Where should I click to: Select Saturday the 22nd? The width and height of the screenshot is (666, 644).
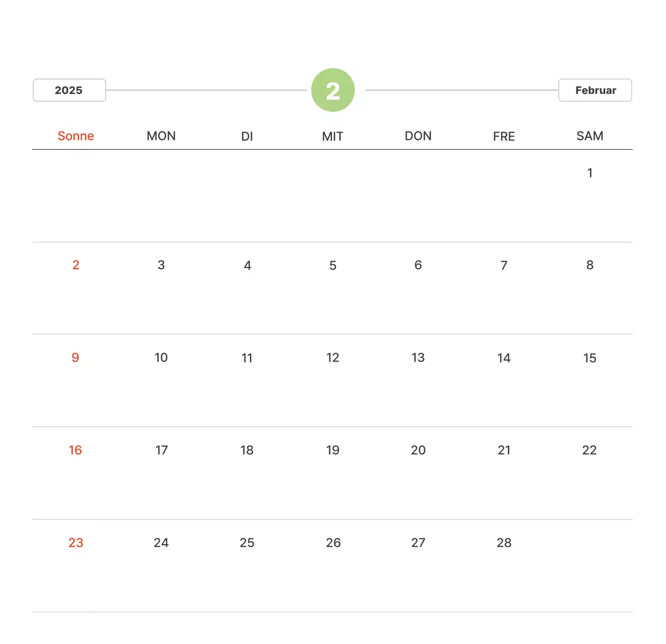590,450
